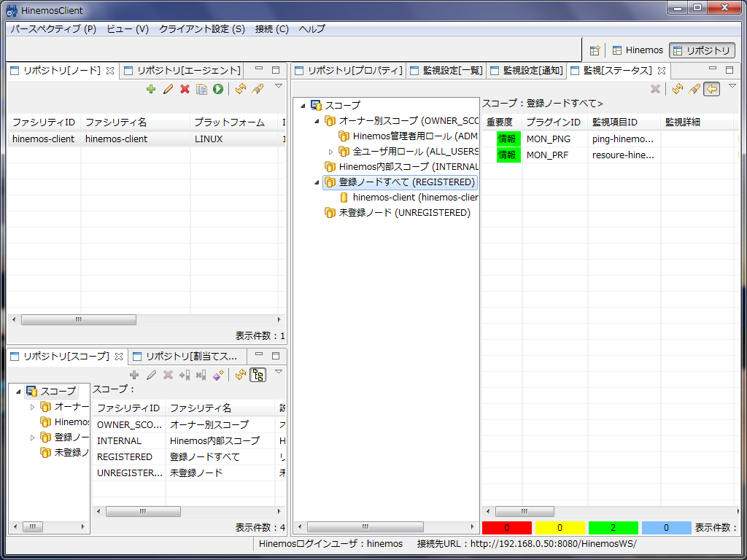
Task: Click the 重要度 column header
Action: (502, 122)
